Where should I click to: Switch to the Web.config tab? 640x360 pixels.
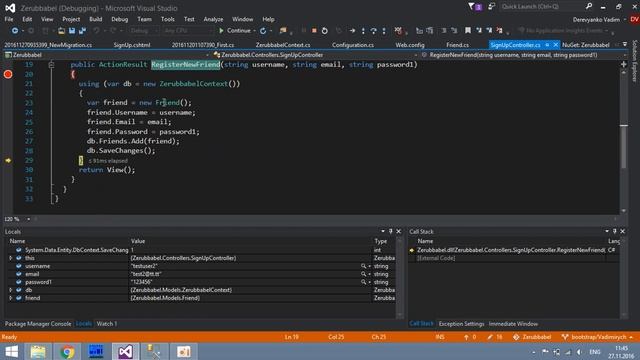(410, 45)
